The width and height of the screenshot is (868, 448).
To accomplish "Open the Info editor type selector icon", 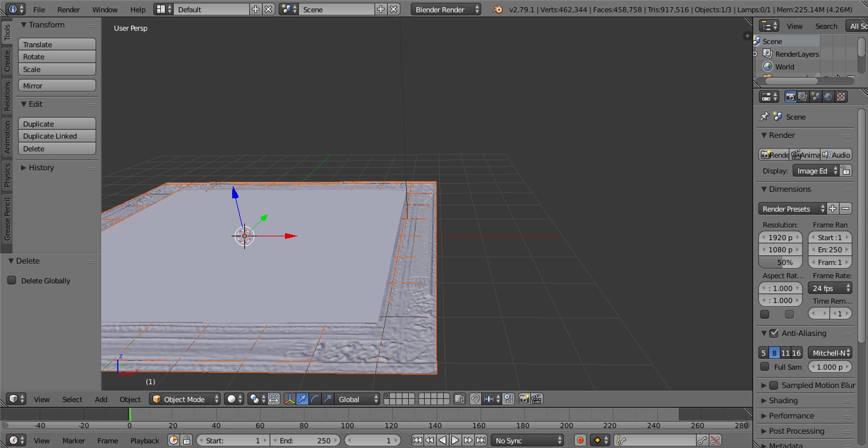I will click(x=16, y=9).
